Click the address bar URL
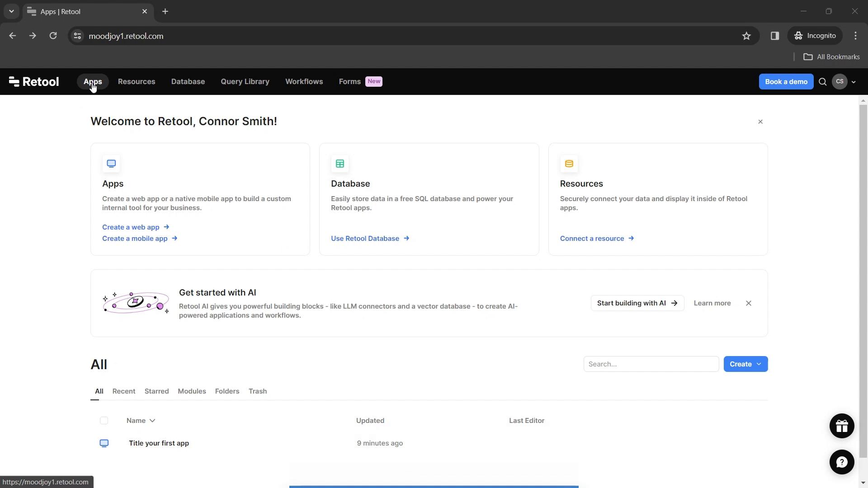This screenshot has width=868, height=488. click(x=126, y=36)
